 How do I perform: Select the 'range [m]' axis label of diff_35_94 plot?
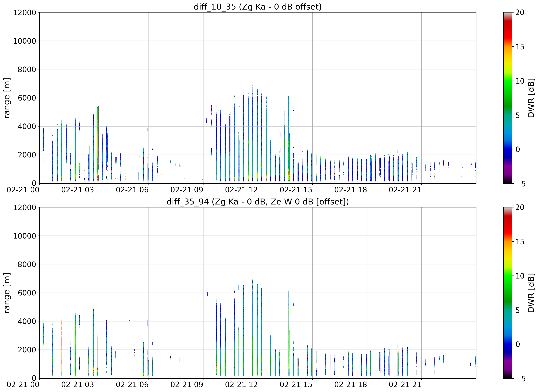(7, 293)
